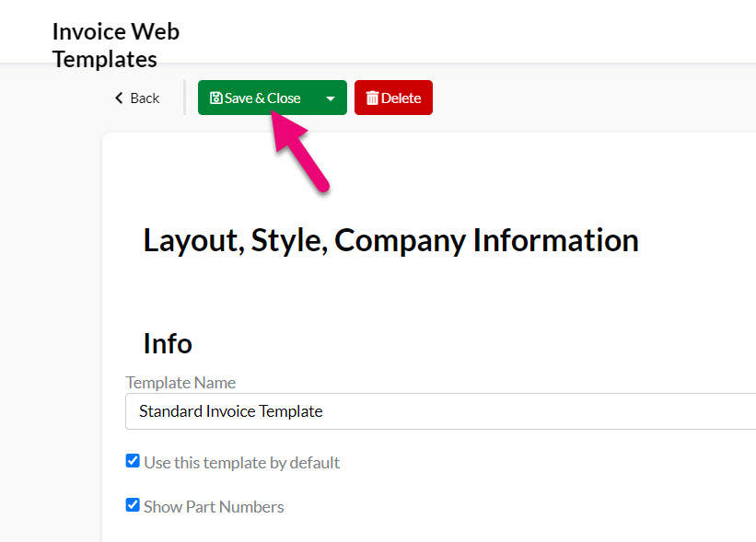Image resolution: width=756 pixels, height=542 pixels.
Task: Uncheck Use this template by default
Action: point(133,461)
